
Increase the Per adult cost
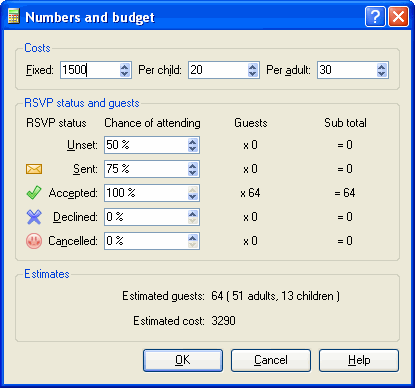click(x=382, y=66)
